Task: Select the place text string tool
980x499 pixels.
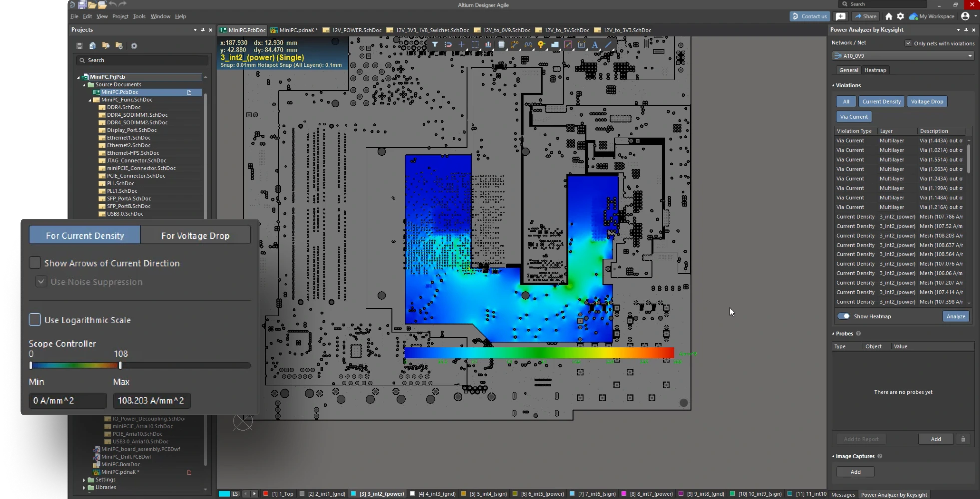Action: tap(595, 45)
